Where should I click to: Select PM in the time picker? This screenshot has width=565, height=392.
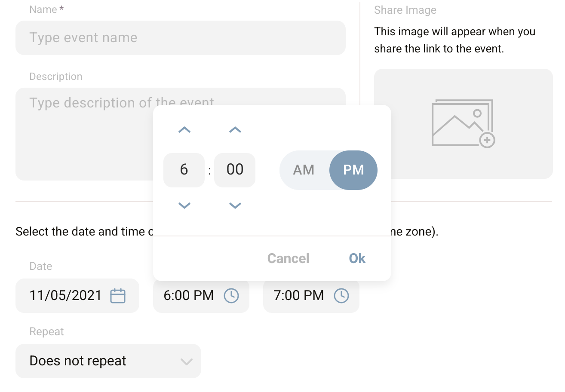(x=353, y=170)
